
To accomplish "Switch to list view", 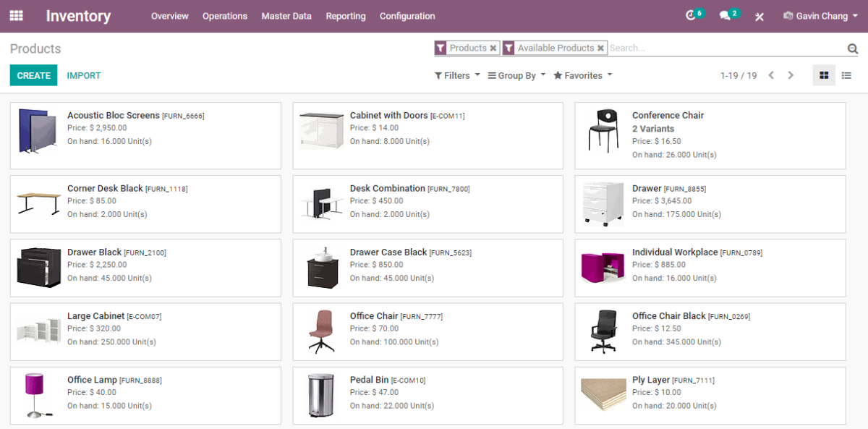I will click(846, 75).
